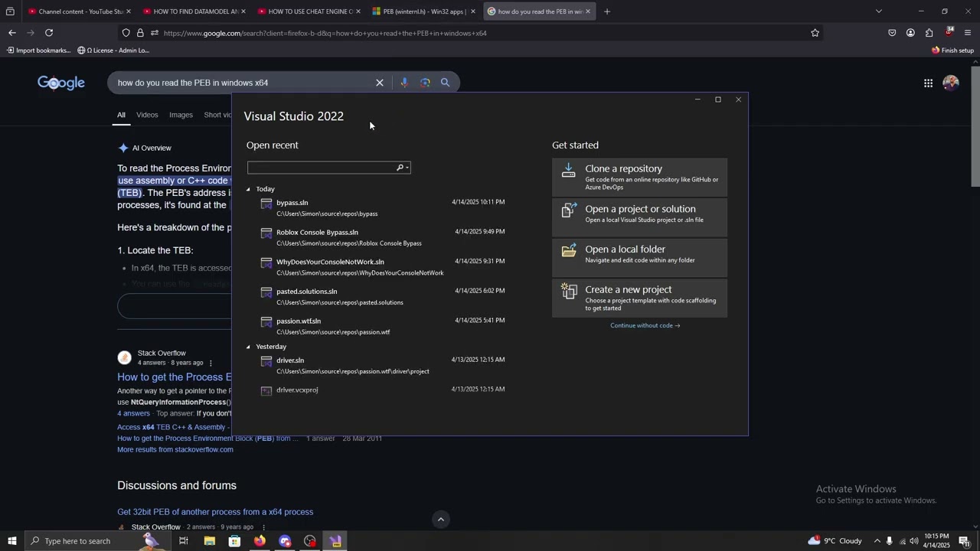980x551 pixels.
Task: Click Google's voice search microphone icon
Action: (404, 83)
